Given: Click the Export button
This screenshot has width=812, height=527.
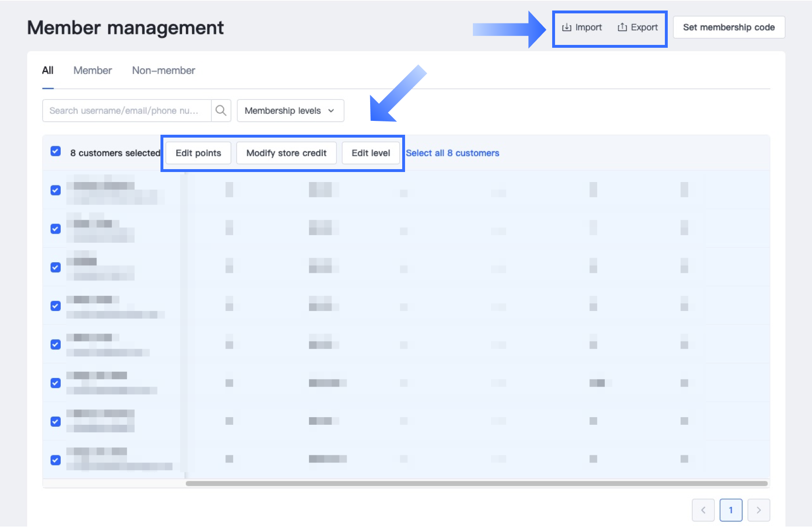Looking at the screenshot, I should [x=638, y=27].
